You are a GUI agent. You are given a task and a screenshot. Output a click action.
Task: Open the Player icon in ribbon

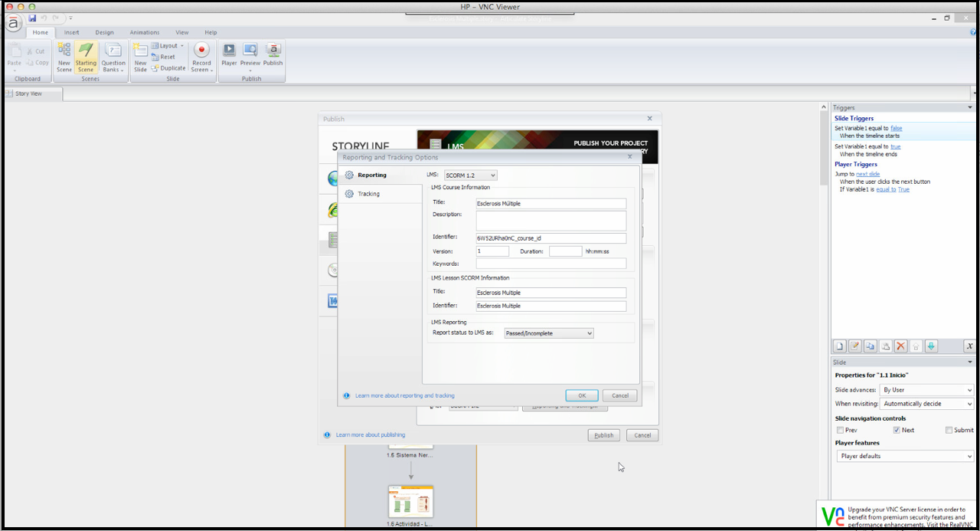tap(229, 51)
